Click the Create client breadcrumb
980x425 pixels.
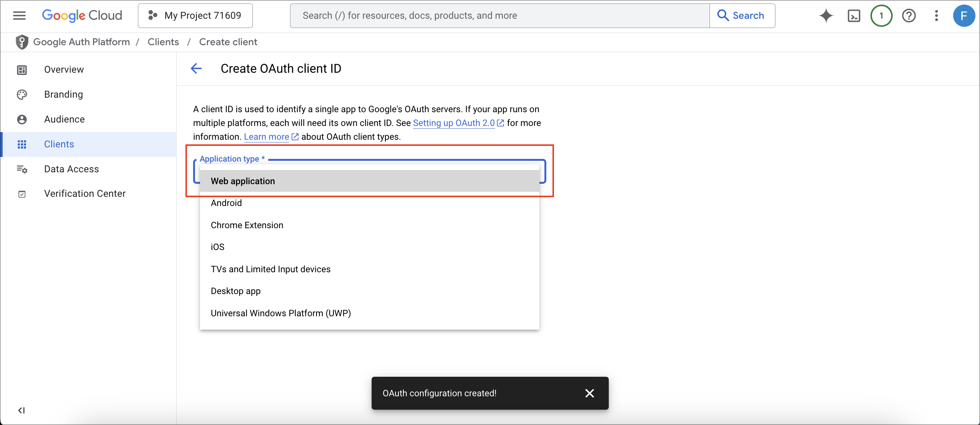click(228, 42)
